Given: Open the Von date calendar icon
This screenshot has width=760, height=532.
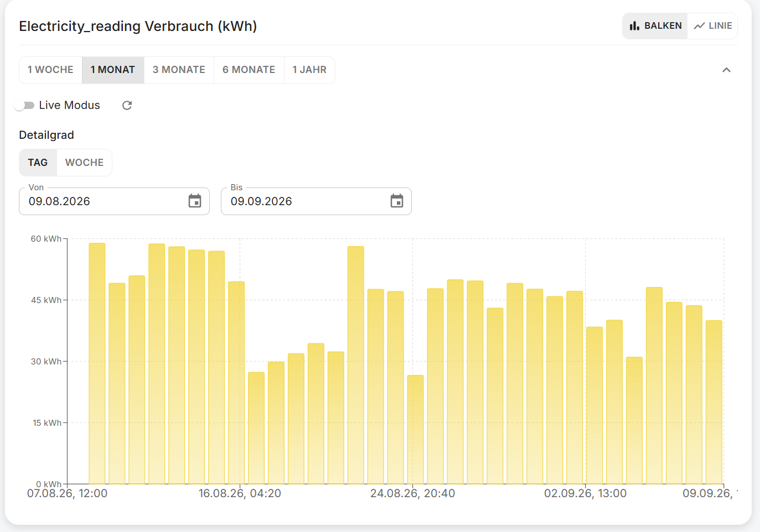Looking at the screenshot, I should (195, 201).
